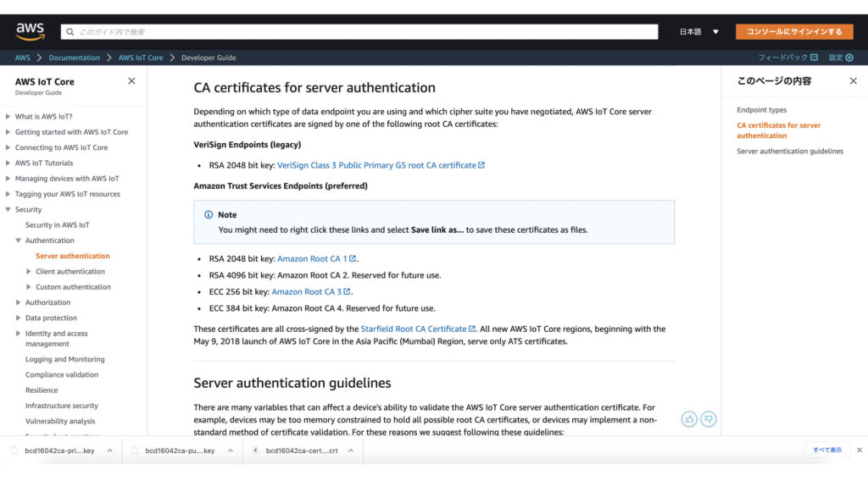Open menu for bcd16042ca-cert .crt download
This screenshot has width=868, height=481.
click(x=351, y=451)
